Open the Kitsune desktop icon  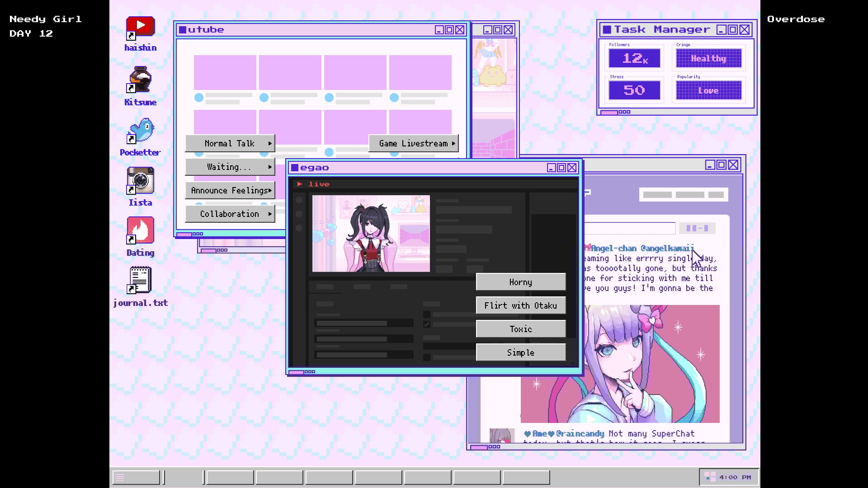140,80
